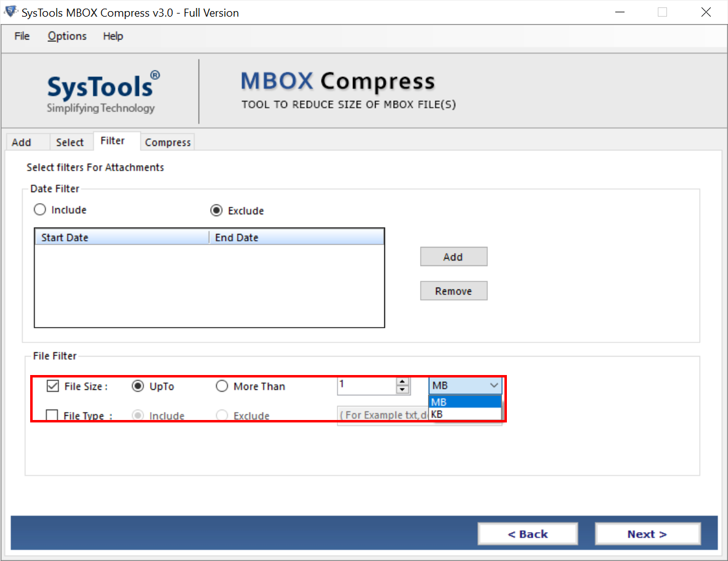Enable the File Type filter checkbox
The image size is (728, 561).
click(x=52, y=415)
